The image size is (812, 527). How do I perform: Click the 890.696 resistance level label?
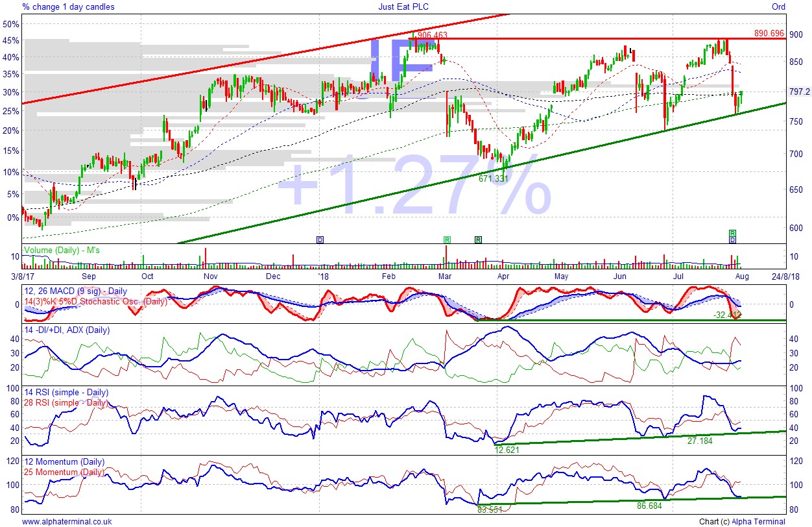click(x=769, y=33)
